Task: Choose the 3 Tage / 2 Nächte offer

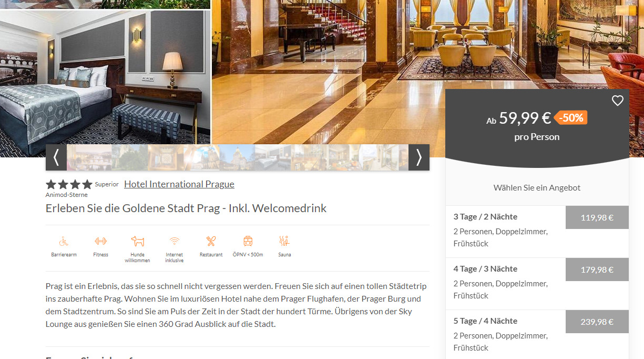Action: (537, 232)
